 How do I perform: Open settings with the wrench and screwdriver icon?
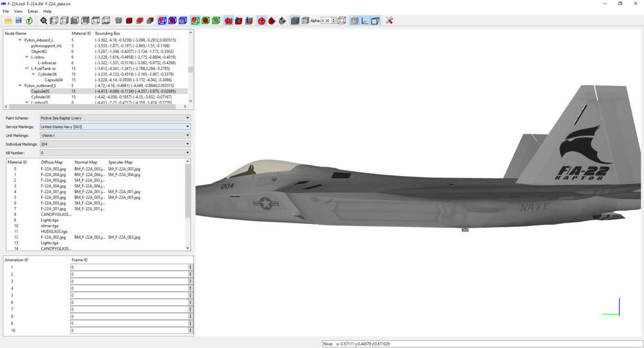[x=390, y=21]
